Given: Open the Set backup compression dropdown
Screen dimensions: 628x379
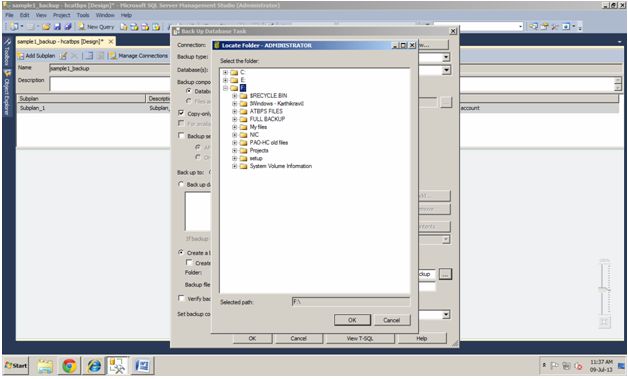Looking at the screenshot, I should (x=446, y=314).
